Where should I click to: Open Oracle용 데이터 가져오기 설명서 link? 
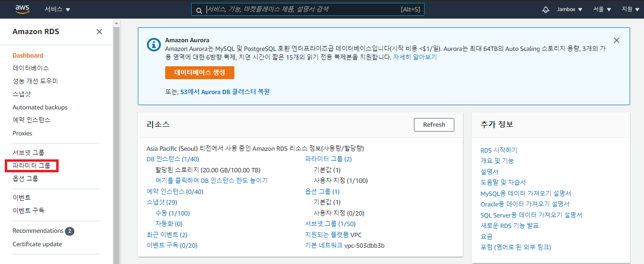525,204
